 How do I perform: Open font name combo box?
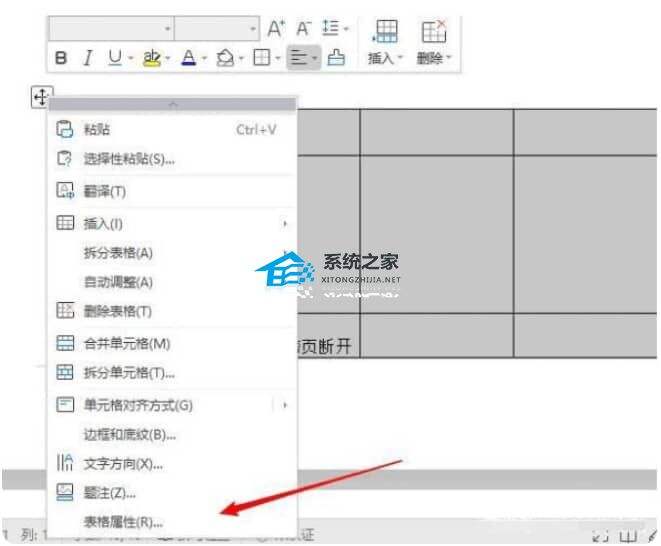click(x=111, y=29)
